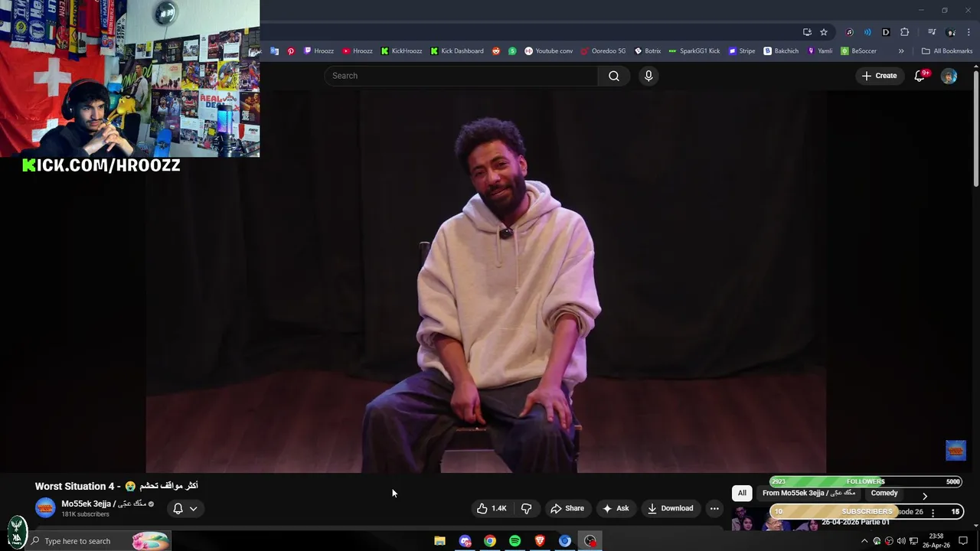Image resolution: width=980 pixels, height=551 pixels.
Task: Open the Pinterest bookmark
Action: (x=291, y=51)
